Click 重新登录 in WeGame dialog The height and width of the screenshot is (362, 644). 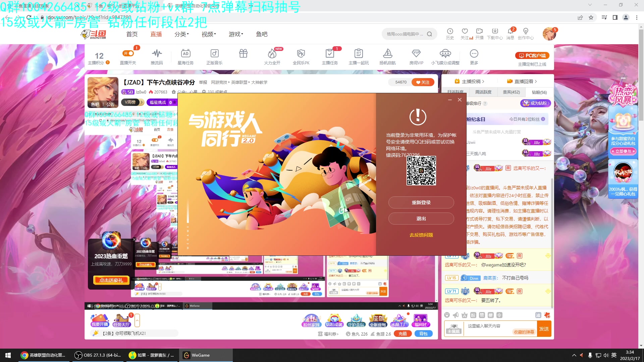[421, 202]
